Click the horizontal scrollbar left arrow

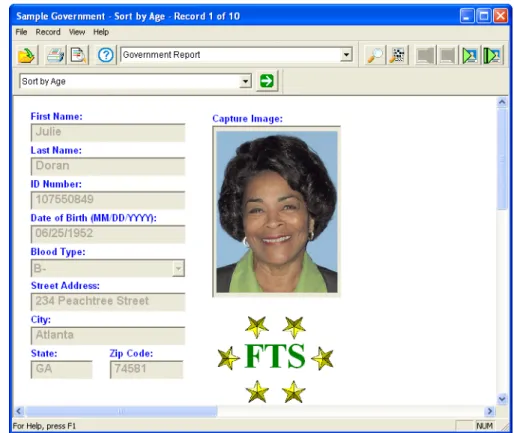[x=19, y=411]
